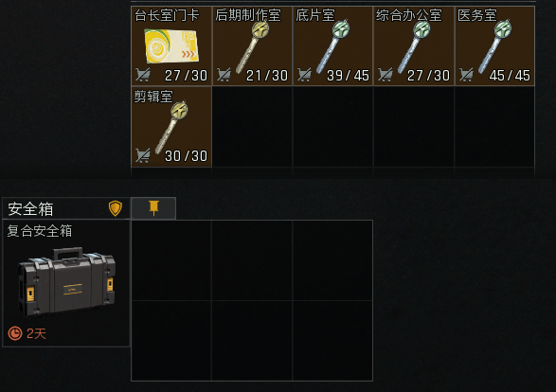Click empty slot next to 剪辑室 key

pos(252,127)
